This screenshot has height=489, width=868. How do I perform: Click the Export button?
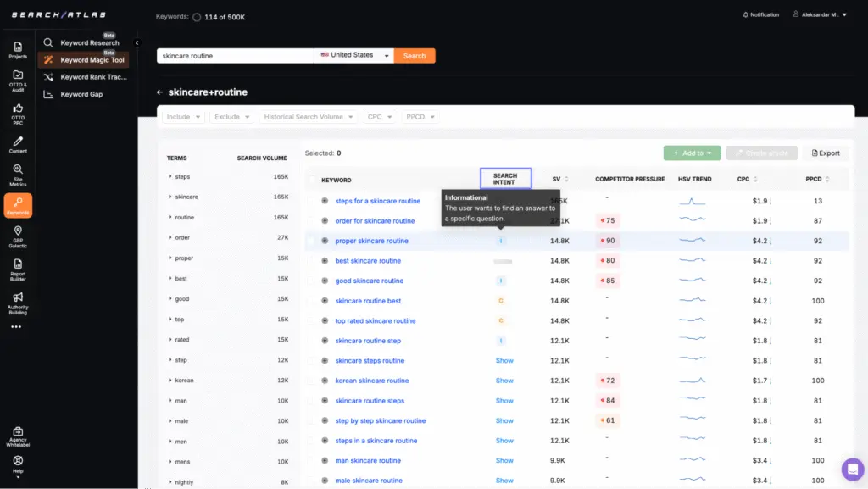(826, 153)
